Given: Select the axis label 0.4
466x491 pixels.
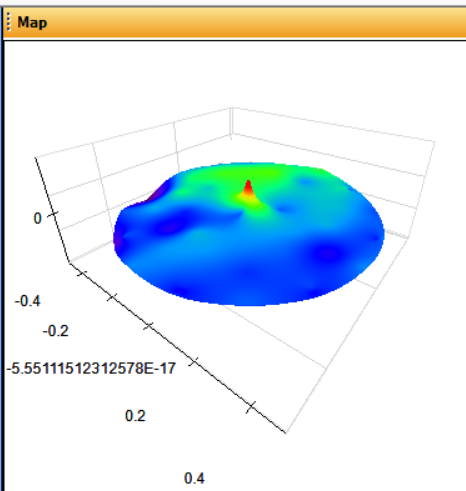Looking at the screenshot, I should point(194,478).
